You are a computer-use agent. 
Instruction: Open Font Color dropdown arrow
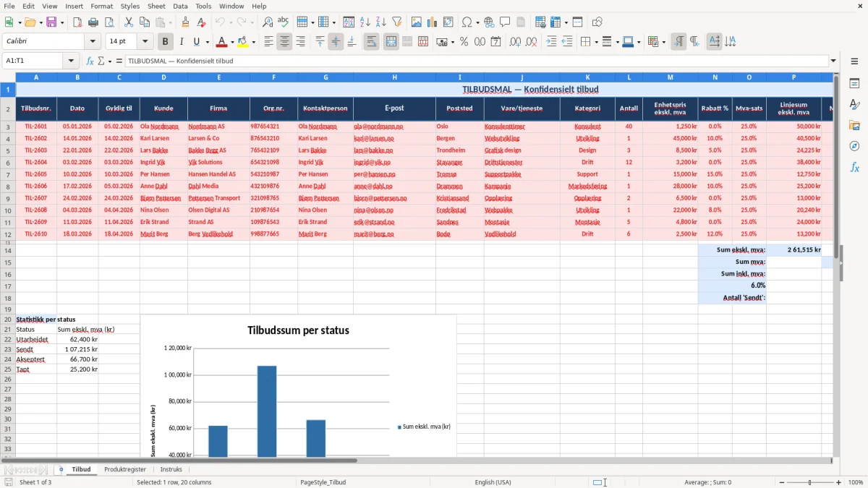pos(232,42)
